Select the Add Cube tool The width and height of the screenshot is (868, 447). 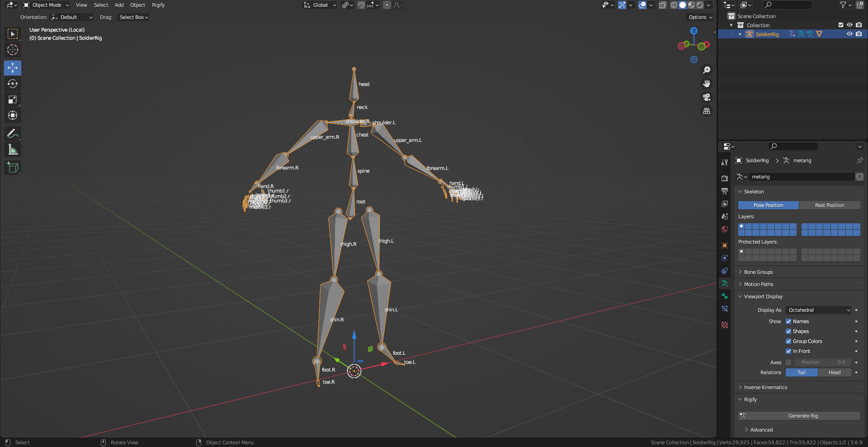coord(13,168)
